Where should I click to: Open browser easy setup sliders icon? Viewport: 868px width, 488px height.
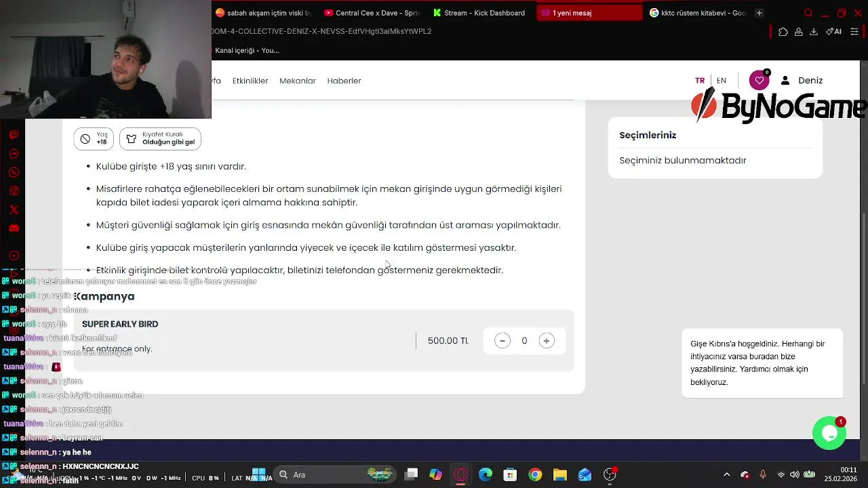(x=854, y=31)
